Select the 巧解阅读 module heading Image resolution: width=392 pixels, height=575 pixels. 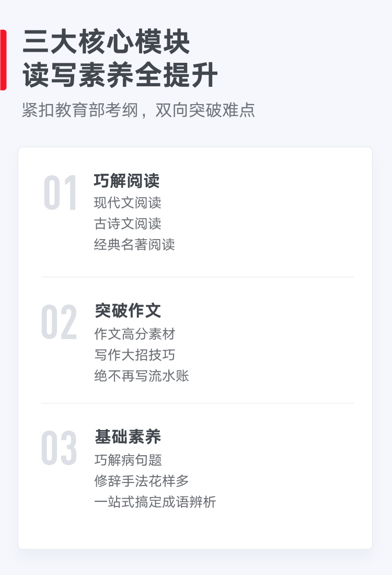coord(126,181)
